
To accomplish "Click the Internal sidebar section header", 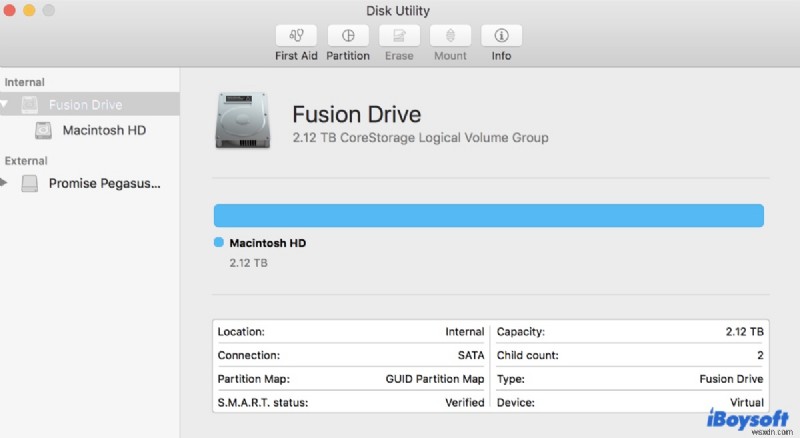I will tap(24, 82).
